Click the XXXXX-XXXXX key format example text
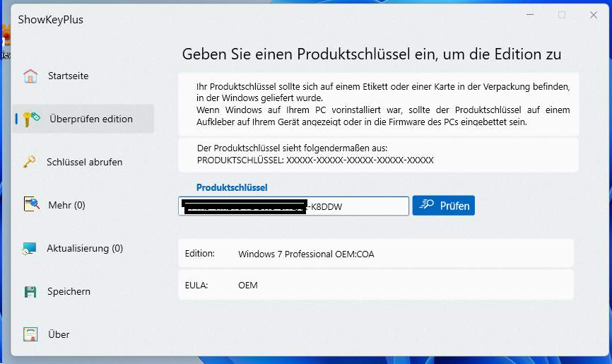Viewport: 612px width, 364px height. [360, 160]
